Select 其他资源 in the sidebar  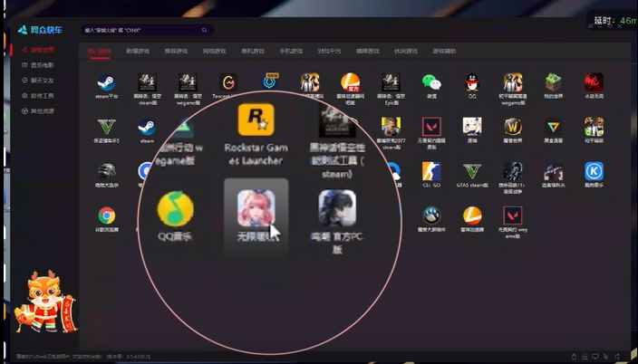coord(38,111)
